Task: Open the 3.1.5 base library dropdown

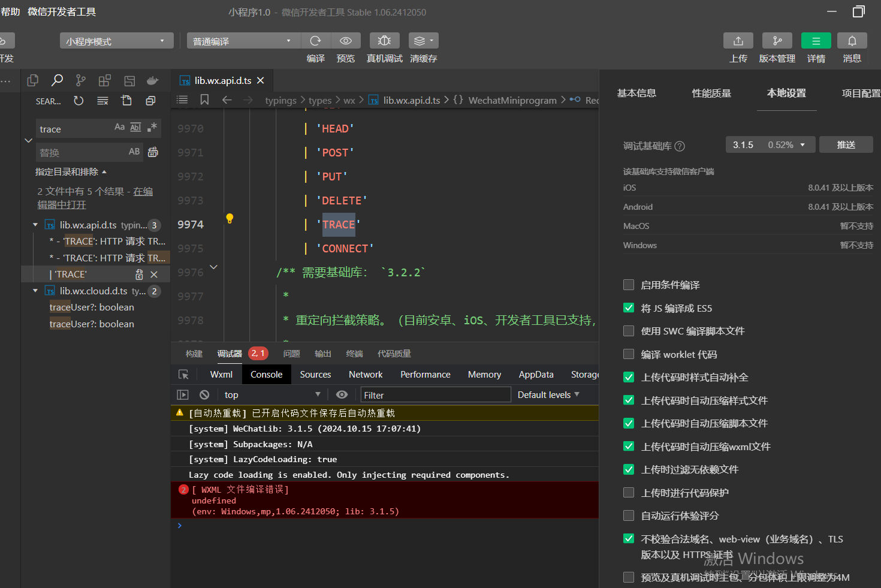Action: tap(770, 144)
